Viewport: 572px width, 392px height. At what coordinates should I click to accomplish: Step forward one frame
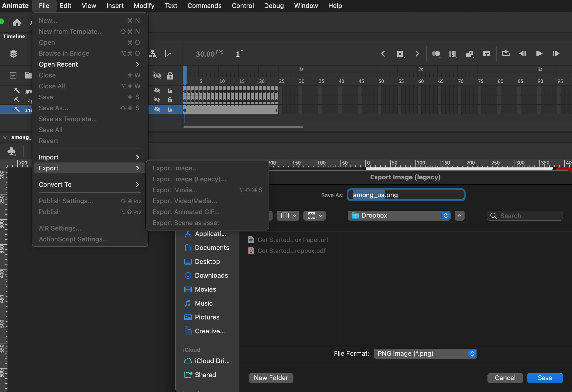tap(556, 54)
